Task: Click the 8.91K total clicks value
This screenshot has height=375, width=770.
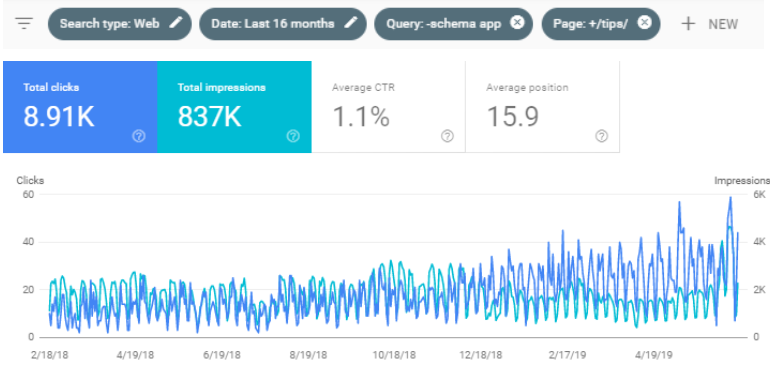Action: 59,117
